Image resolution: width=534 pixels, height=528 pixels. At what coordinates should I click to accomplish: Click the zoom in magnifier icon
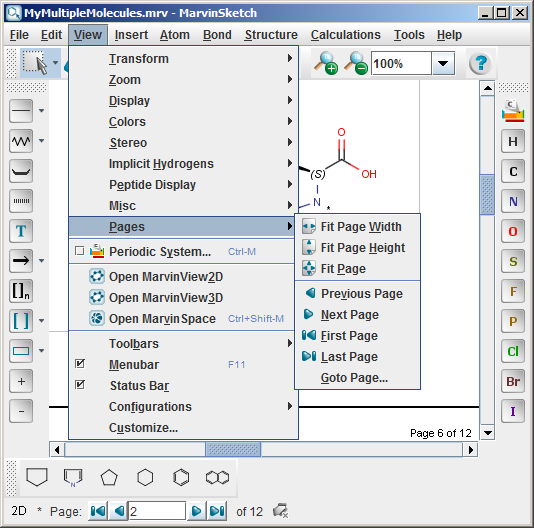(x=326, y=63)
